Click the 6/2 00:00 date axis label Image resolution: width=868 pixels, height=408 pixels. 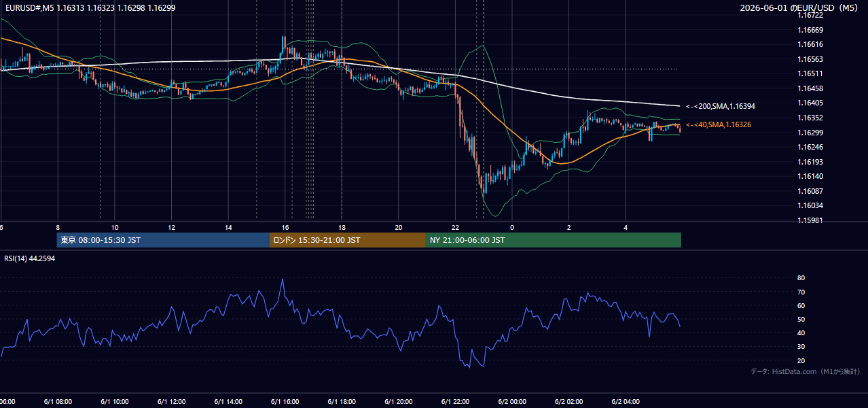(x=512, y=402)
